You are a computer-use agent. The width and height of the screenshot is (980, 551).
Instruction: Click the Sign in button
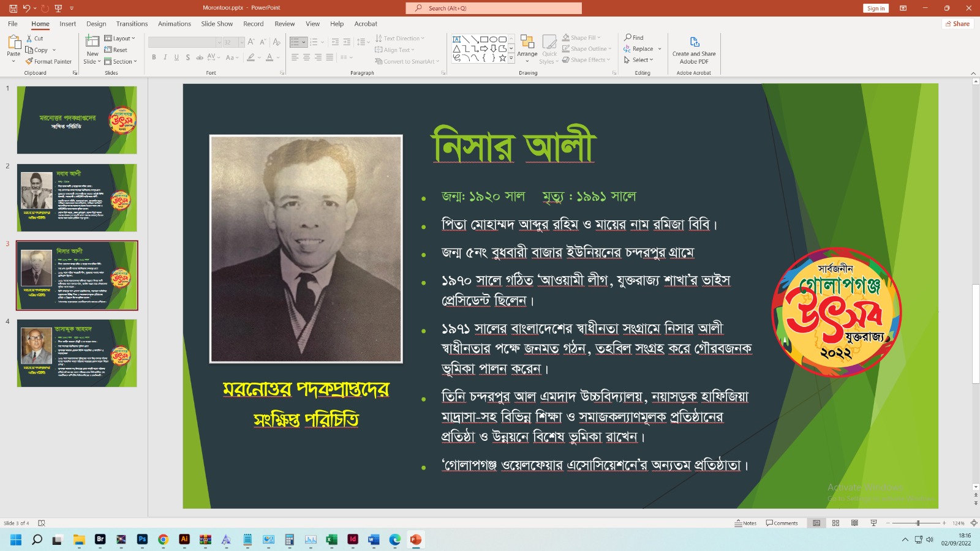(875, 8)
